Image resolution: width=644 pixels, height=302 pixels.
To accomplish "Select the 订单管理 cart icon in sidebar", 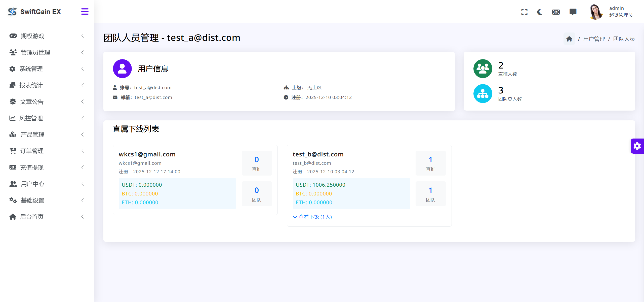I will coord(13,151).
